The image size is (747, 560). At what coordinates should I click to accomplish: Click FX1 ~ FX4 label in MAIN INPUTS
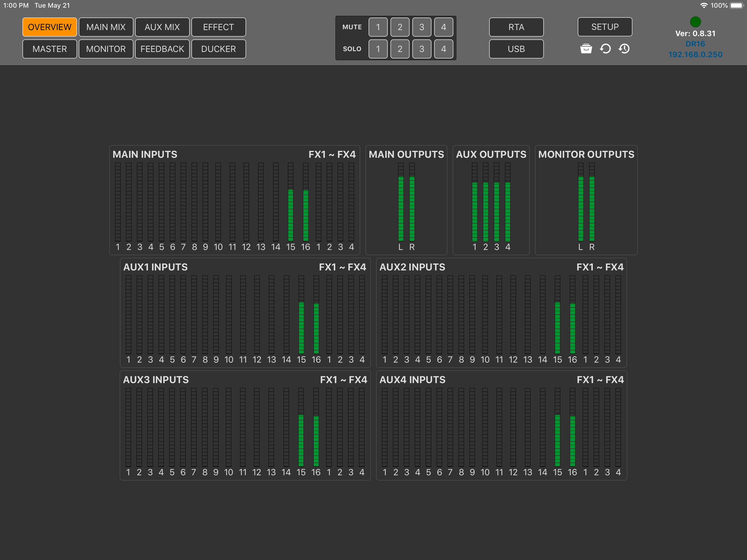(x=332, y=154)
